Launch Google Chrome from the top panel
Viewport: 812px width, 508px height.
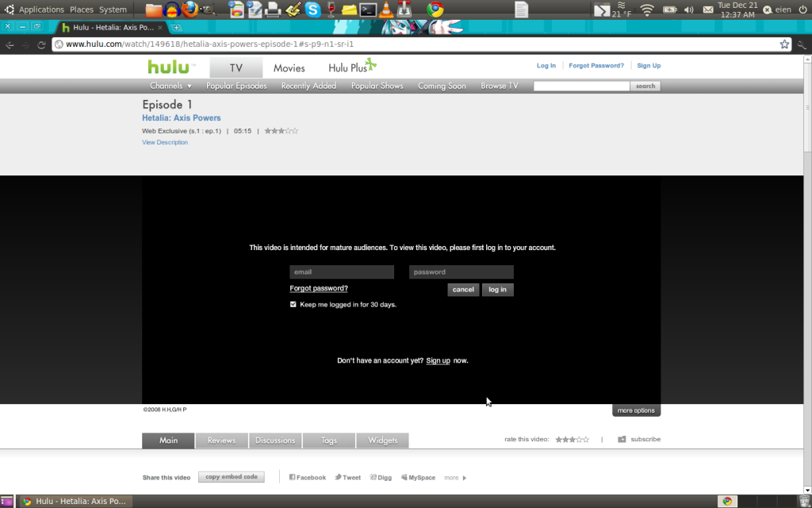(x=435, y=10)
